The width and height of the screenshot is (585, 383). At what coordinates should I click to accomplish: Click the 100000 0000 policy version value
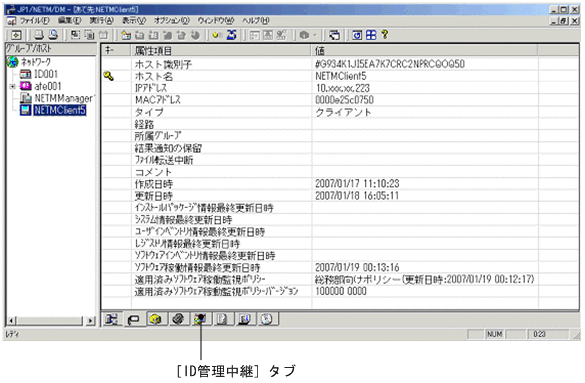(341, 291)
